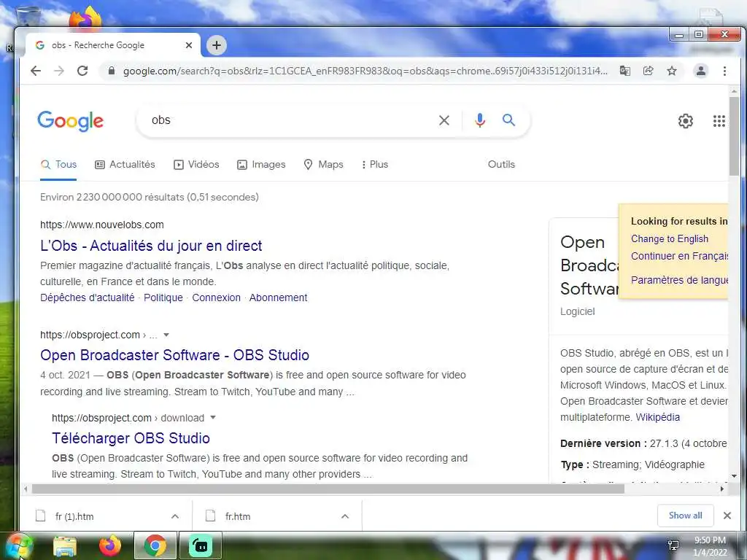Expand the Plus more options menu
The image size is (747, 560).
[375, 164]
